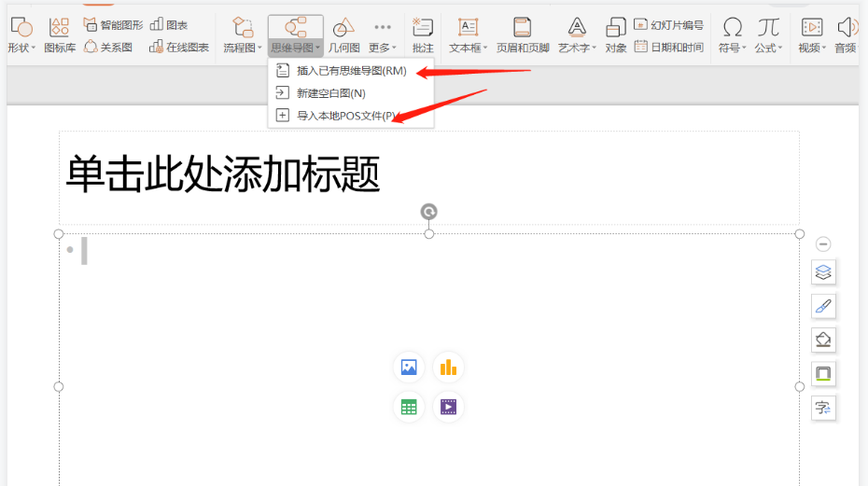Insert a 图表 chart

(169, 25)
